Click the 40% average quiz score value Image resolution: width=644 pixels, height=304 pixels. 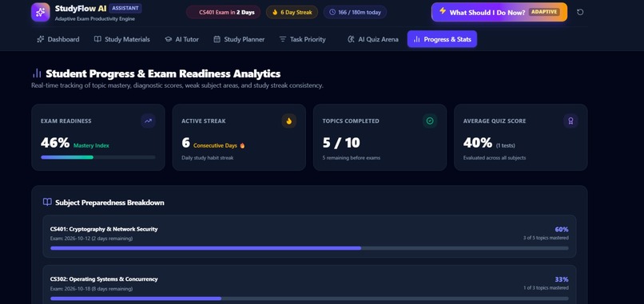[478, 143]
